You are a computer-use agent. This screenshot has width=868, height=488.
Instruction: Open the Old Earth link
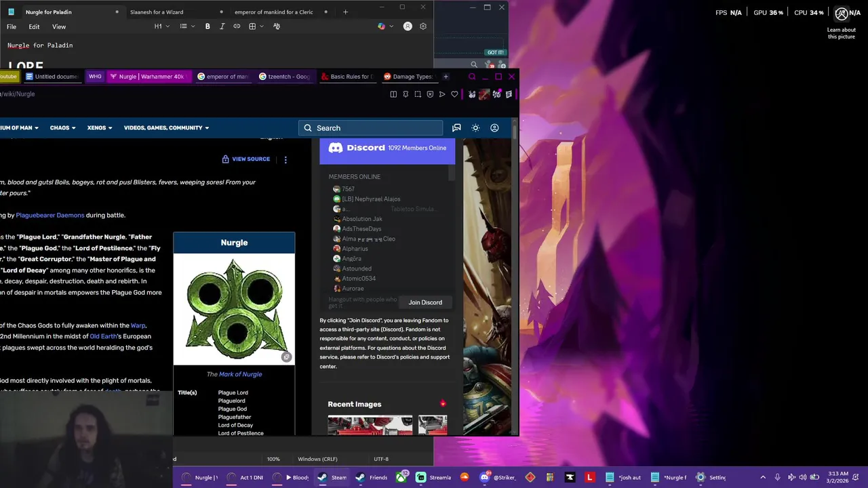click(103, 337)
